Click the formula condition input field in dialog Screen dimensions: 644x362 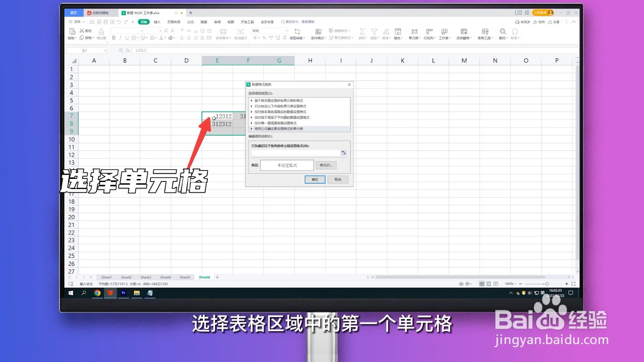tap(296, 153)
